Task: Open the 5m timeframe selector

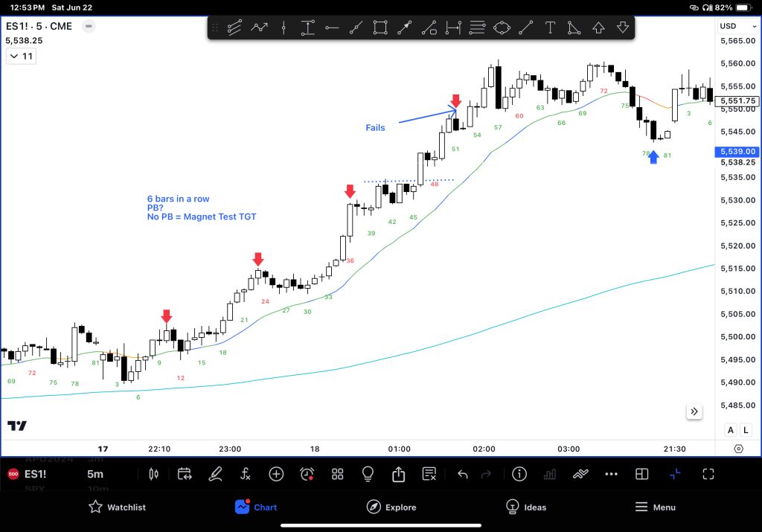Action: pos(95,474)
